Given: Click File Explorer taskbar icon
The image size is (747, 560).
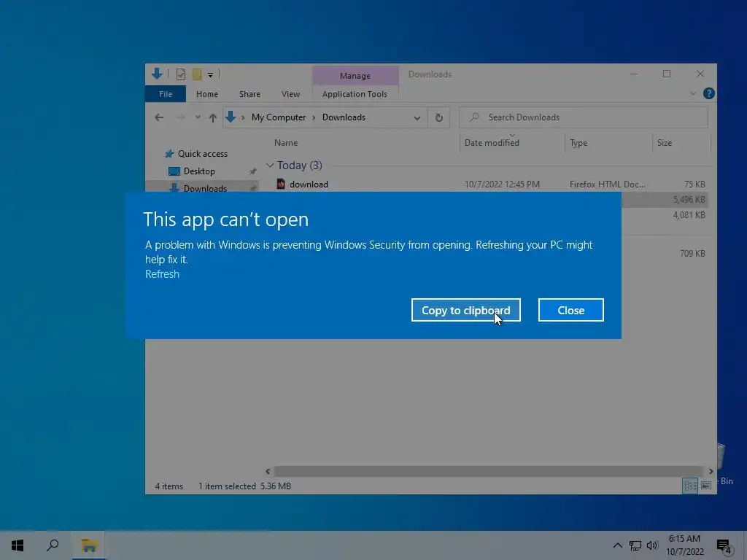Looking at the screenshot, I should click(89, 545).
